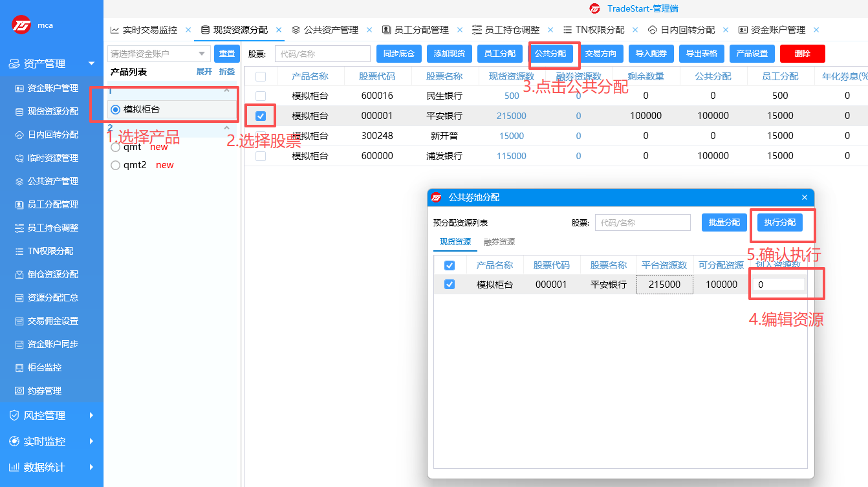Switch to the 融券资源 tab in dialog
The height and width of the screenshot is (487, 868).
coord(498,243)
